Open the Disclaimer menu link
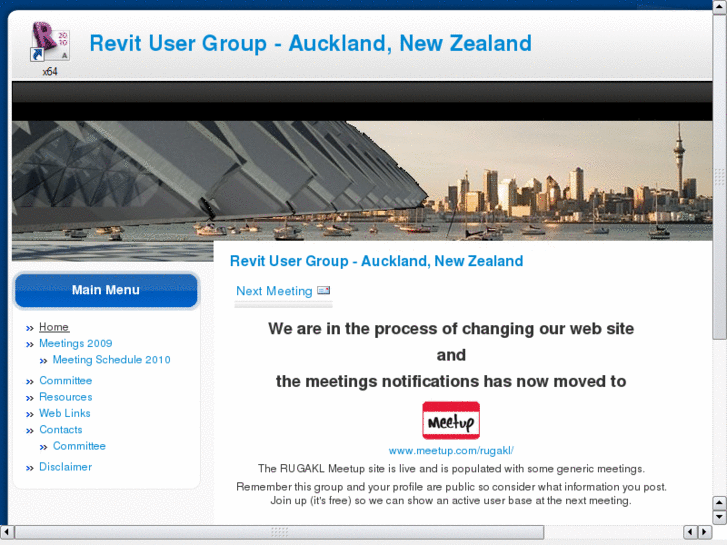This screenshot has height=545, width=727. pyautogui.click(x=65, y=467)
